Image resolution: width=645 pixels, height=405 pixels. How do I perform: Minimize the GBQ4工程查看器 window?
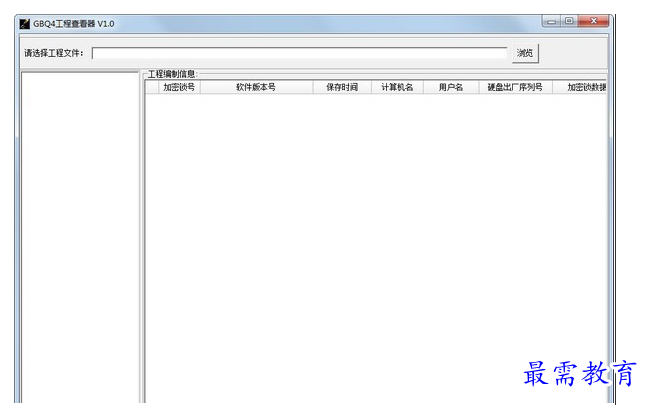pos(552,21)
